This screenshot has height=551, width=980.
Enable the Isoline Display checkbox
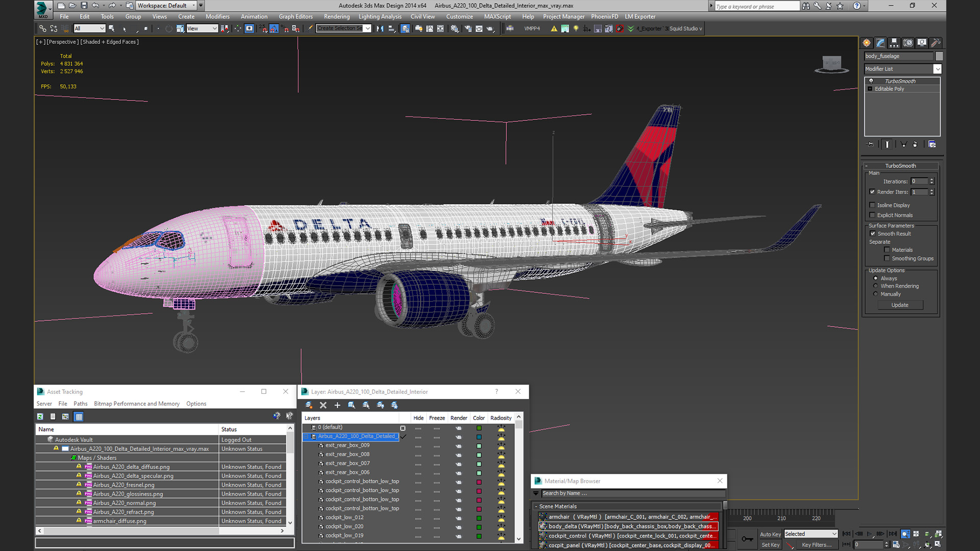[x=872, y=205]
